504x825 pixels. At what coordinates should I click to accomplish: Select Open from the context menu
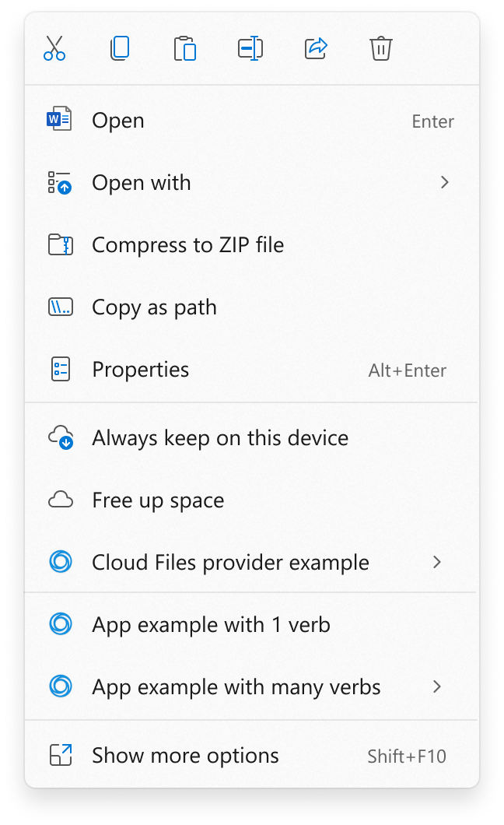(x=117, y=120)
